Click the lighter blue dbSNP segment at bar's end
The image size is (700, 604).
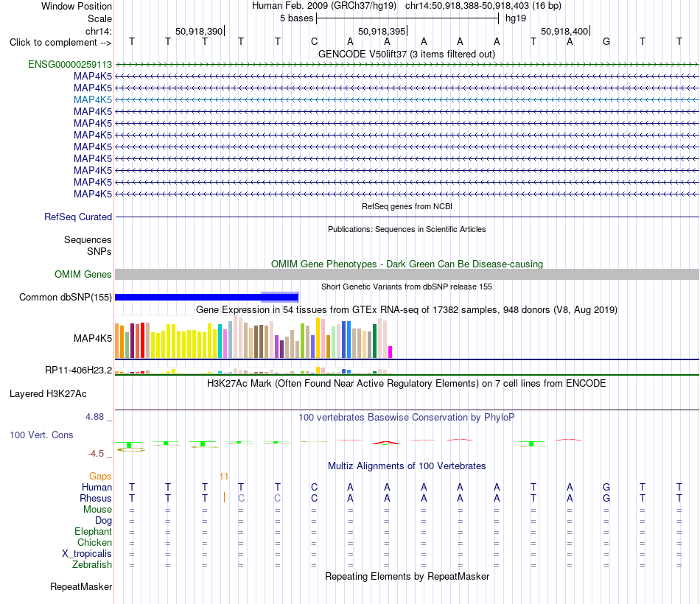279,298
